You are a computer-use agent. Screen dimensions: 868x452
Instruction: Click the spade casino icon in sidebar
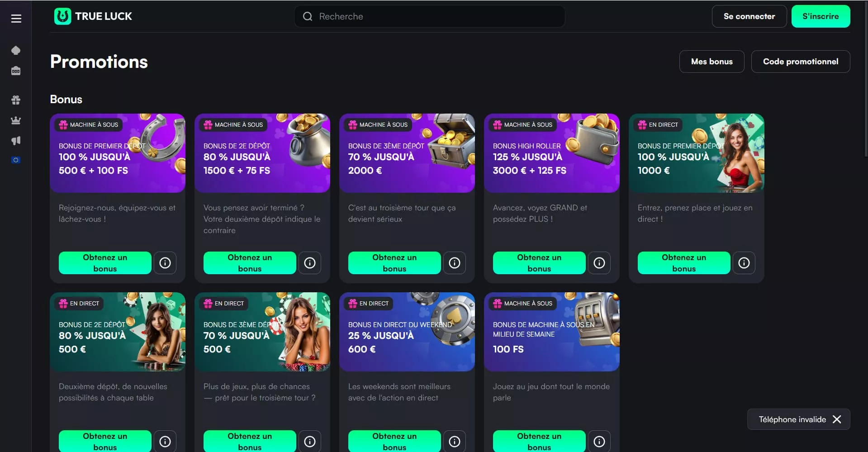tap(16, 50)
